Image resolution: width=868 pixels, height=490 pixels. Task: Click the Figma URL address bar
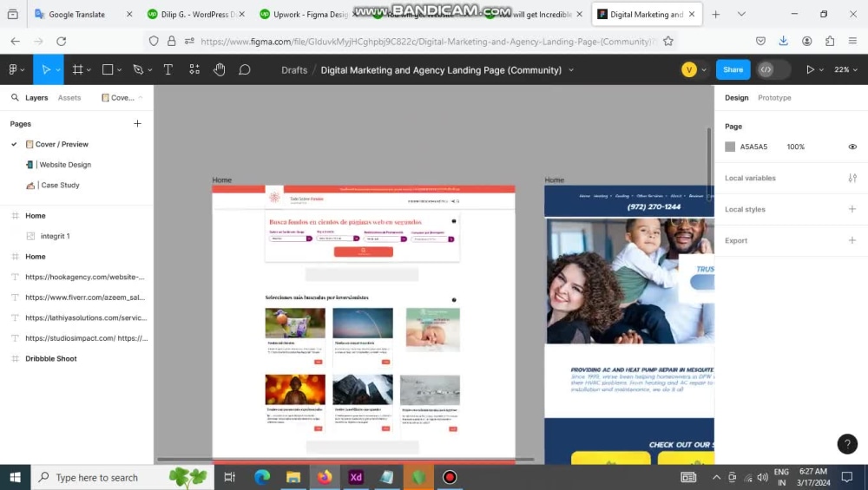click(426, 41)
